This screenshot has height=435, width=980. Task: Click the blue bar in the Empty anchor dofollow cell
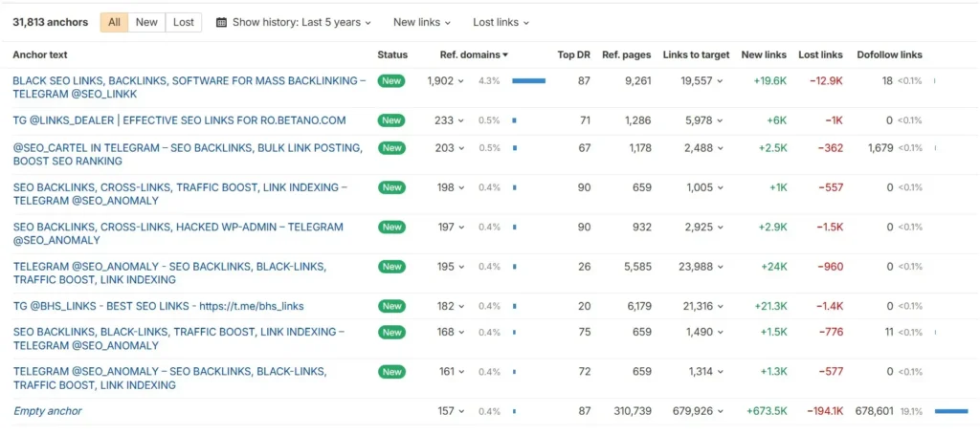(x=950, y=411)
